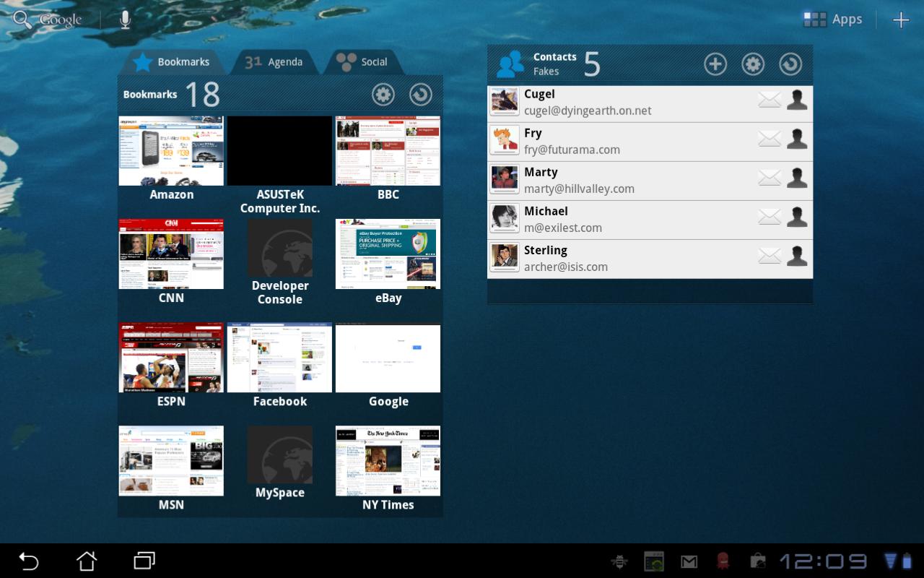Open Recent Apps switcher
Viewport: 924px width, 578px height.
click(x=144, y=561)
